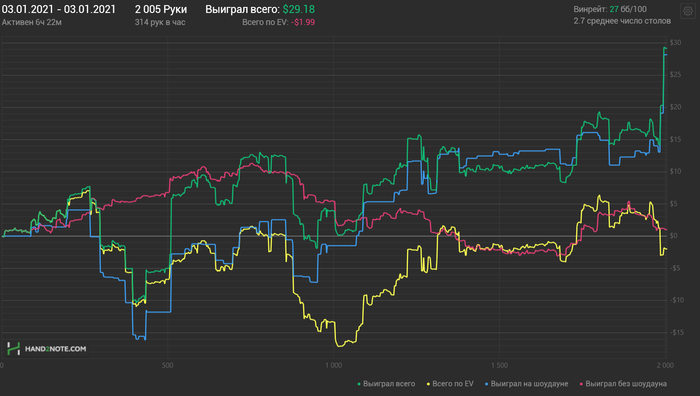Click the 1 000 x-axis label
The width and height of the screenshot is (700, 396).
[333, 366]
